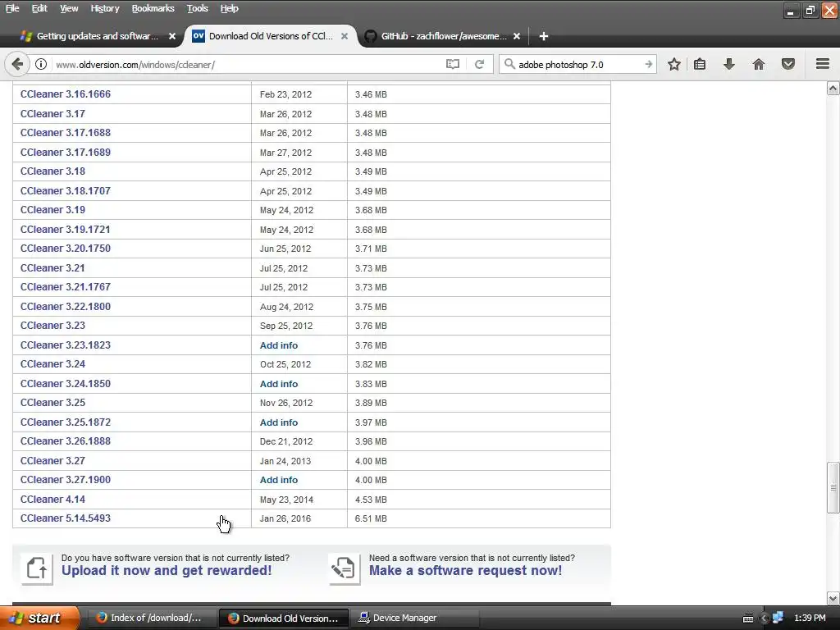Open CCleaner 4.14 link

coord(52,500)
